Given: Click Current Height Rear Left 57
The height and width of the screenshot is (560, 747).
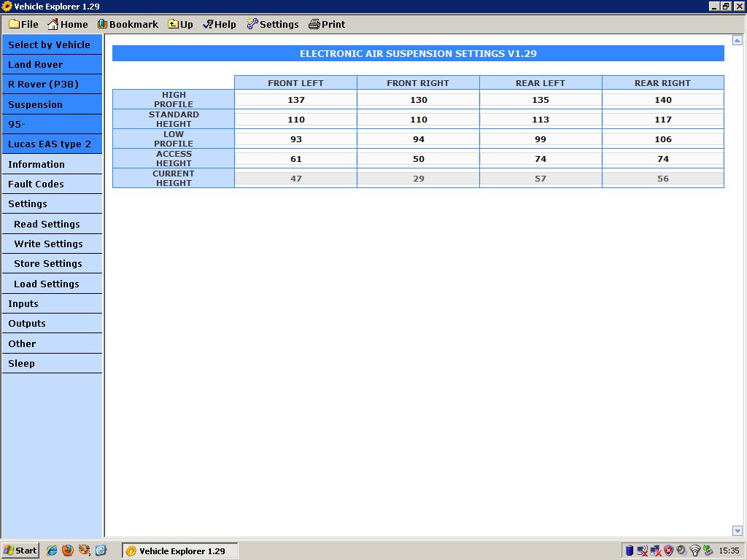Looking at the screenshot, I should coord(541,179).
